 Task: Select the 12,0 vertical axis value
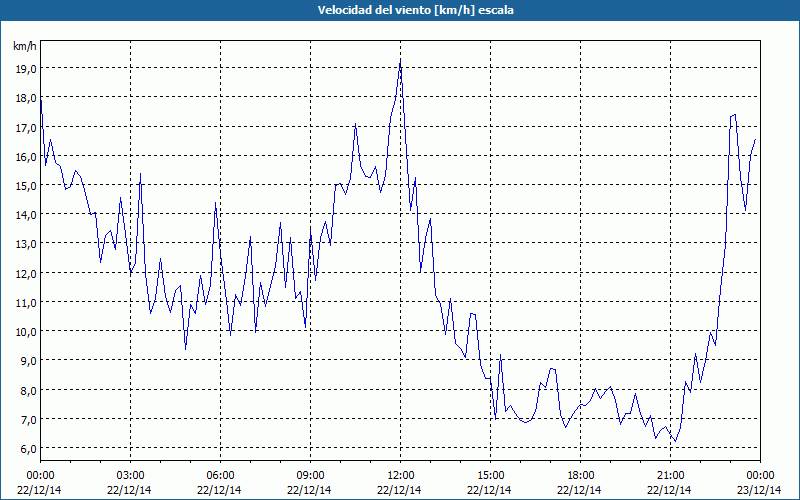[x=26, y=273]
